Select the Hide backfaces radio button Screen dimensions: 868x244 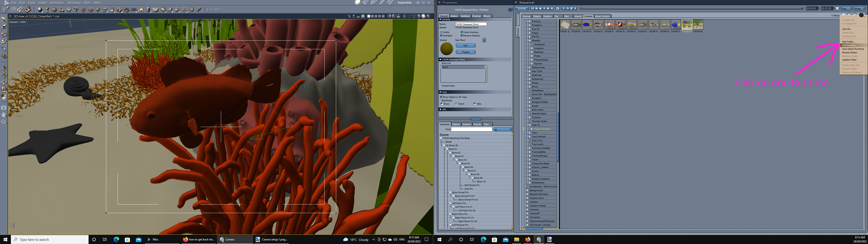475,104
